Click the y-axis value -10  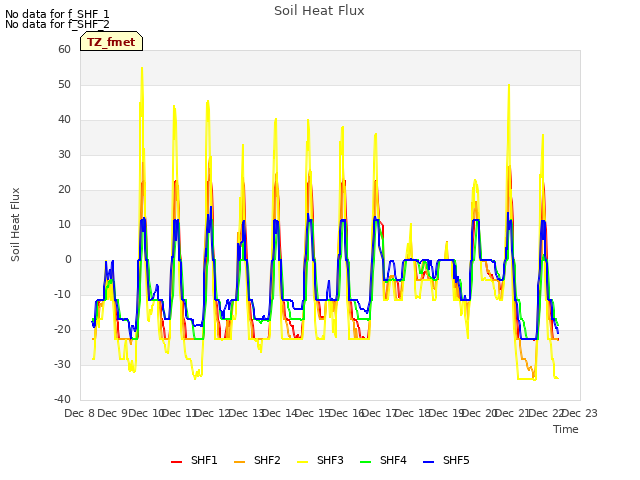[x=63, y=294]
